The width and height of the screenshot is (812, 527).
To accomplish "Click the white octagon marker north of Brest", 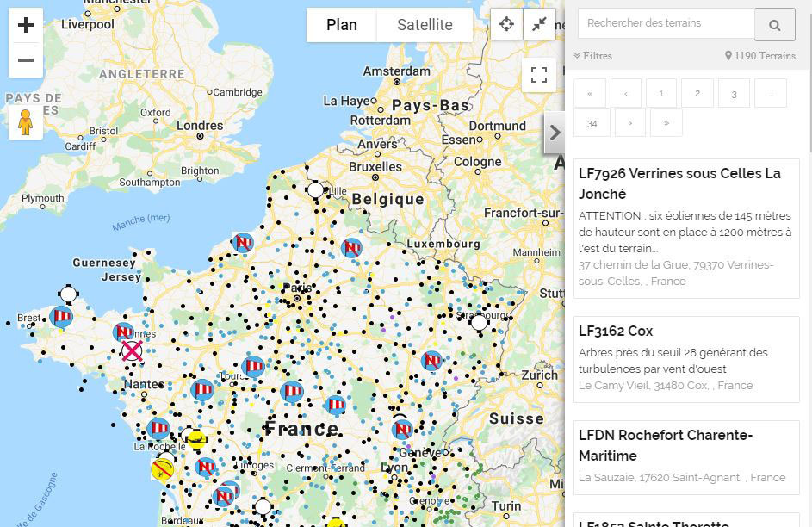I will 68,294.
